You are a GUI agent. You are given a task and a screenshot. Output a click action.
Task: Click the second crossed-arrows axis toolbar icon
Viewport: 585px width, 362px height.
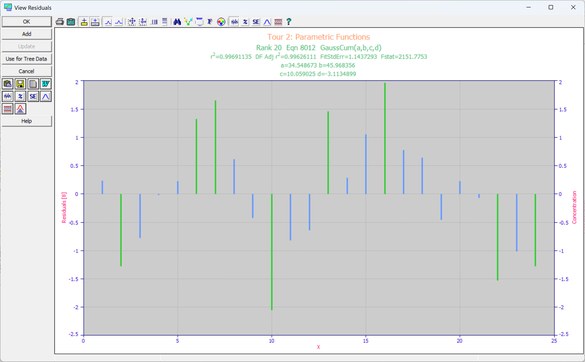click(143, 22)
